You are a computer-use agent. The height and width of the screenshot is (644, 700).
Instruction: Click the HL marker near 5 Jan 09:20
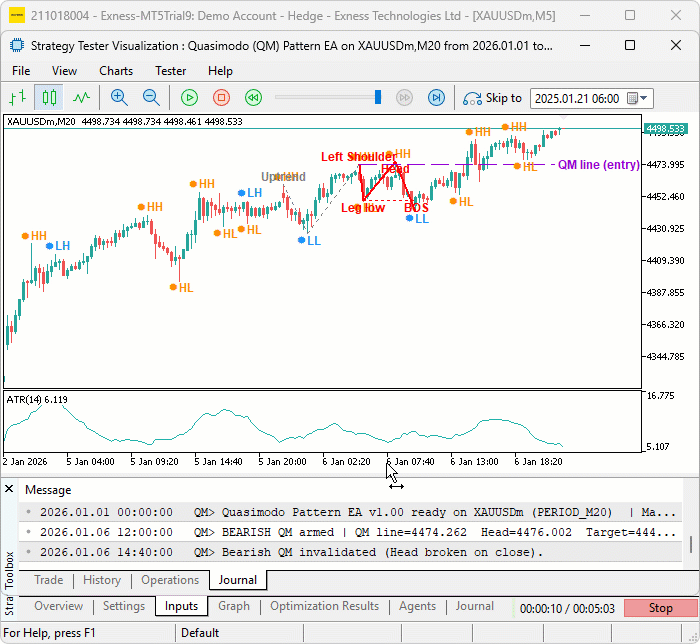[181, 288]
